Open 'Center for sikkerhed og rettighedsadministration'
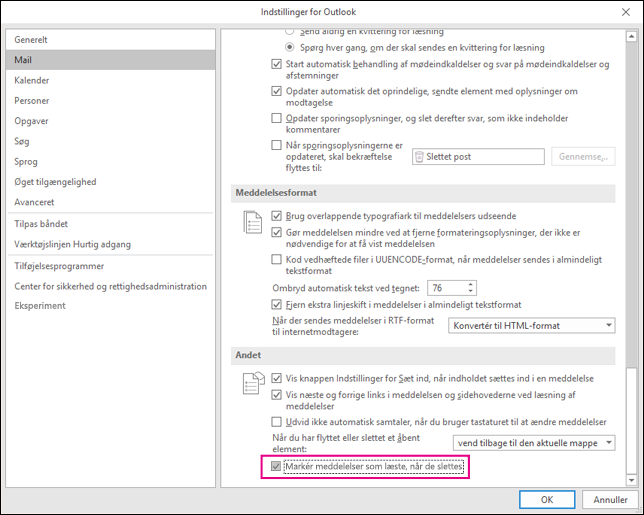Image resolution: width=644 pixels, height=515 pixels. [110, 286]
